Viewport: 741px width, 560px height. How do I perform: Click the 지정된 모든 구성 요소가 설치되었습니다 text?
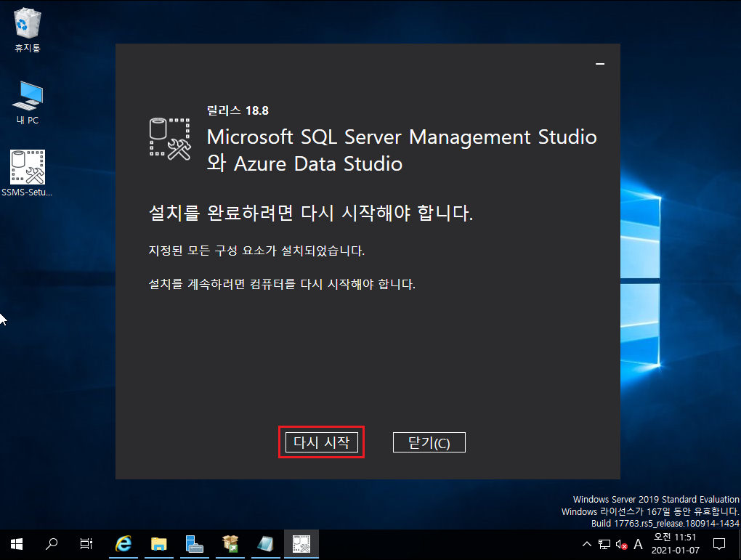coord(256,251)
